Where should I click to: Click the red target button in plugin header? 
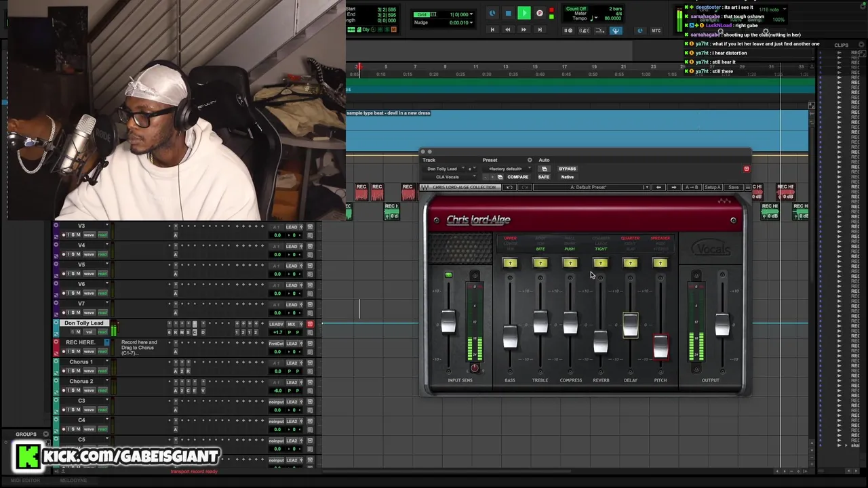point(747,169)
